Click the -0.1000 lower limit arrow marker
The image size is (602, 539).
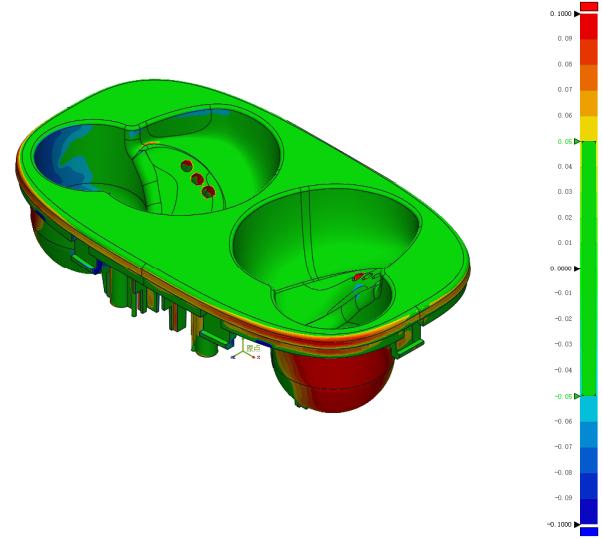point(576,523)
